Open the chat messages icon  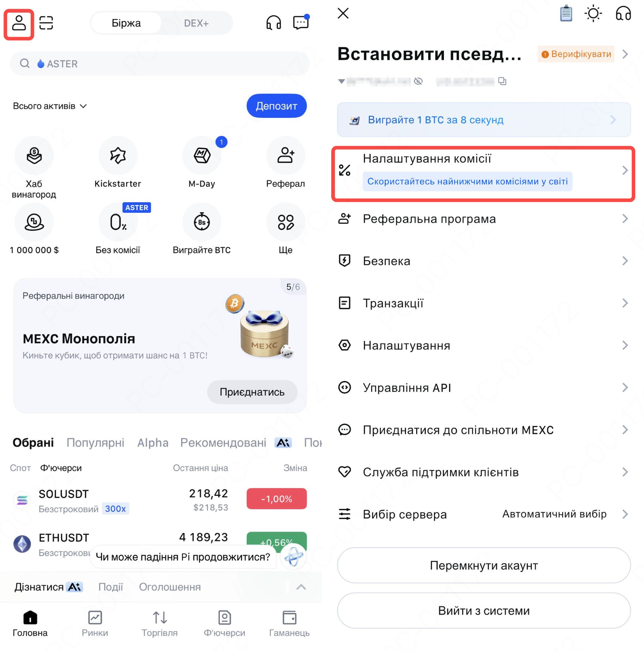click(x=301, y=22)
